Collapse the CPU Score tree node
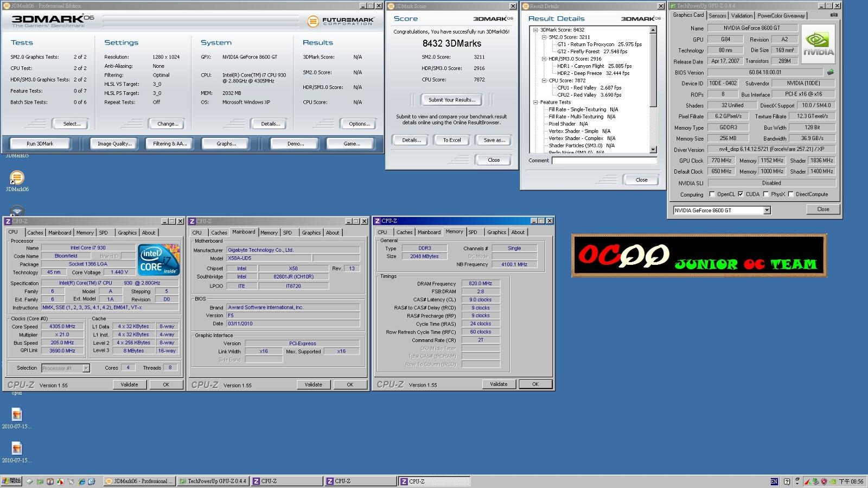Screen dimensions: 868x488 click(x=544, y=80)
